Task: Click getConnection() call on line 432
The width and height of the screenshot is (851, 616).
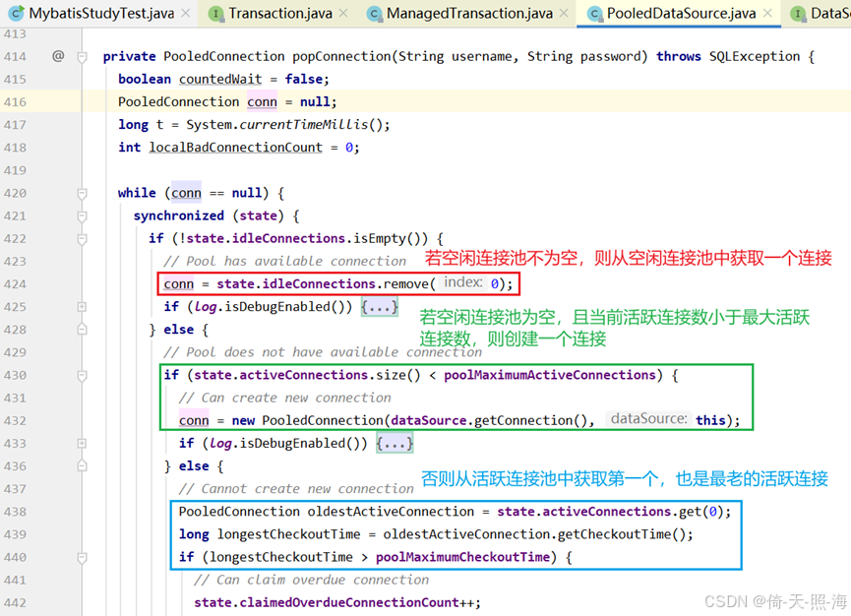Action: tap(530, 420)
